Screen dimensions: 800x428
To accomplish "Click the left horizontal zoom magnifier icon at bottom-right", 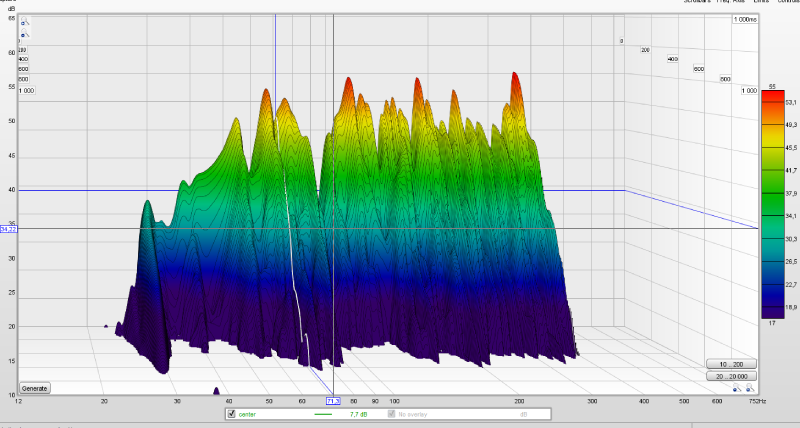I will pyautogui.click(x=736, y=389).
